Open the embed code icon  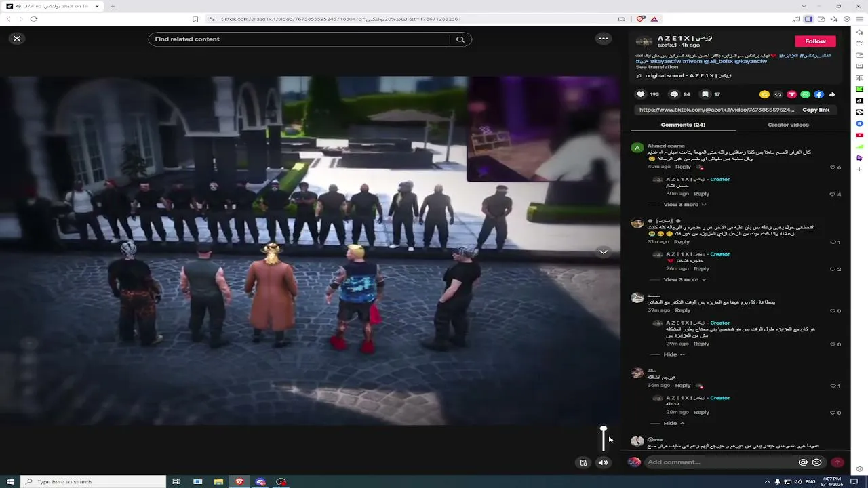pos(778,94)
